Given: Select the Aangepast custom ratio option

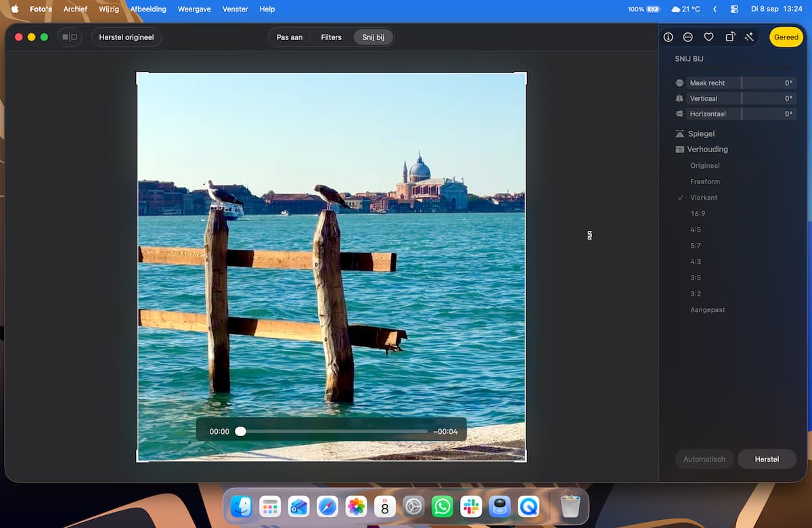Looking at the screenshot, I should tap(708, 310).
